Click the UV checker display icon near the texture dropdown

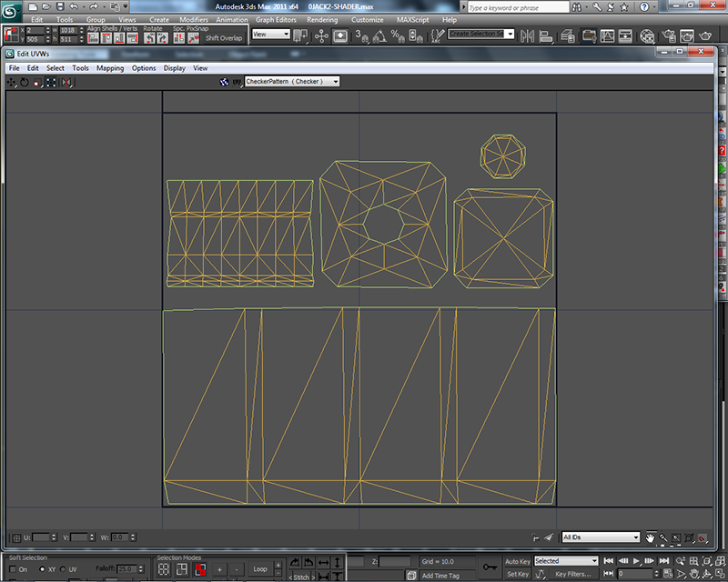pos(237,81)
